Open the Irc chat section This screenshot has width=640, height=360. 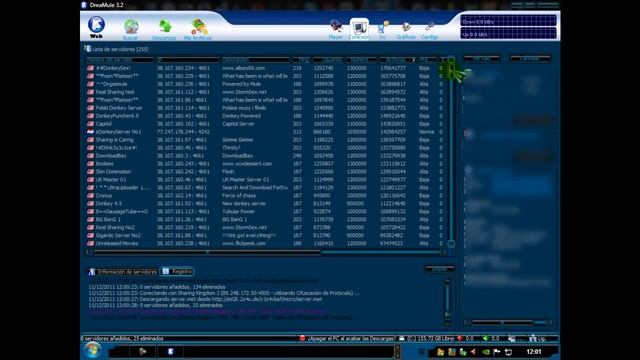click(382, 29)
